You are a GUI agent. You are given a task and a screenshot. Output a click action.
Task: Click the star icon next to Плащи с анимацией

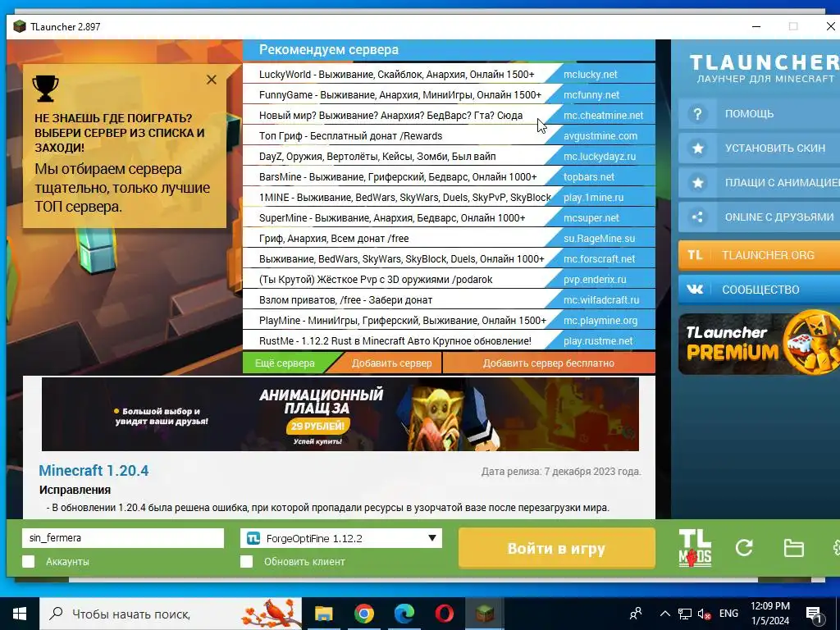pos(697,183)
